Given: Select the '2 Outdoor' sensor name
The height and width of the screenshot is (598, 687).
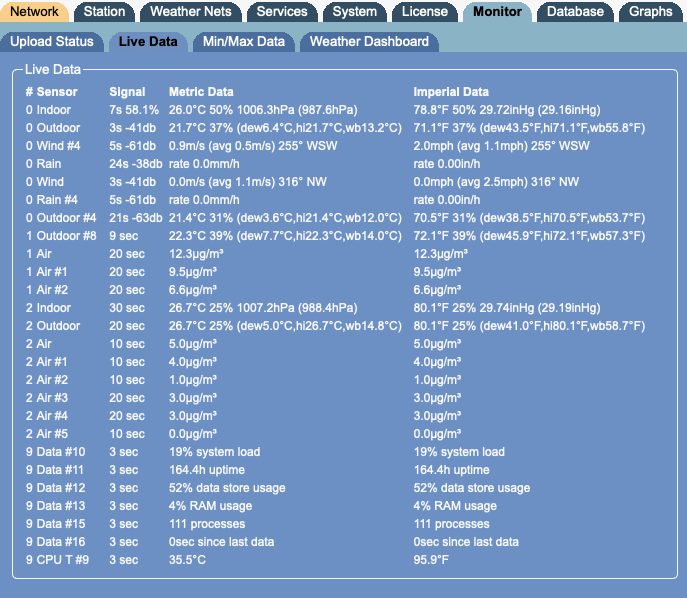Looking at the screenshot, I should [53, 326].
